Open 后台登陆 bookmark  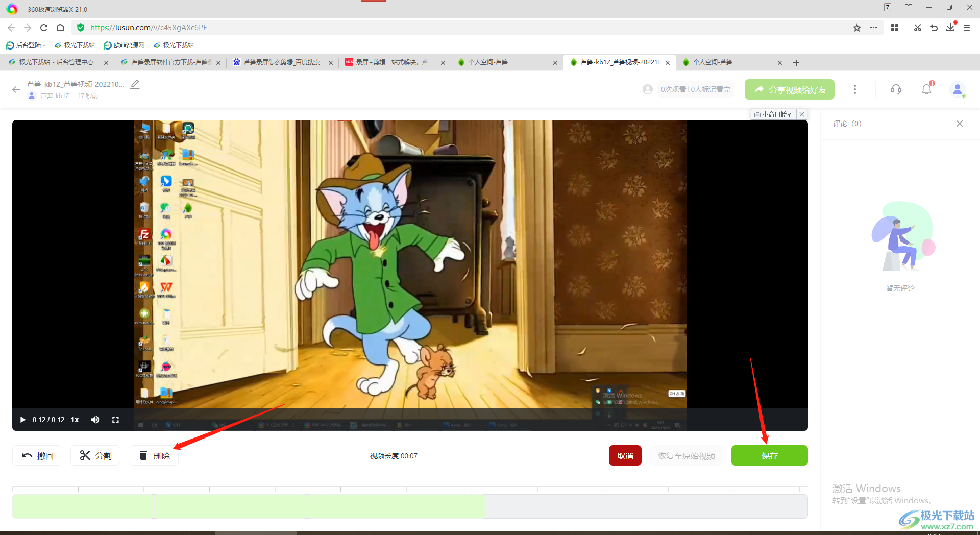click(x=24, y=45)
